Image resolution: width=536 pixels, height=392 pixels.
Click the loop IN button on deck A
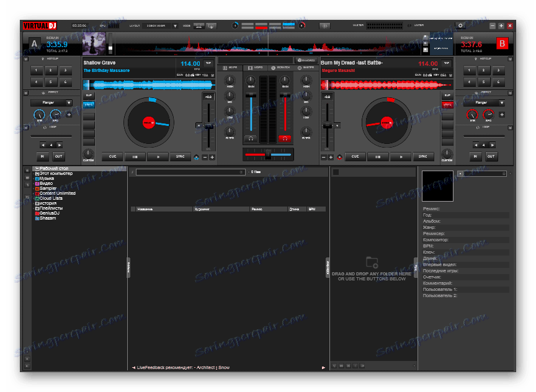click(43, 156)
